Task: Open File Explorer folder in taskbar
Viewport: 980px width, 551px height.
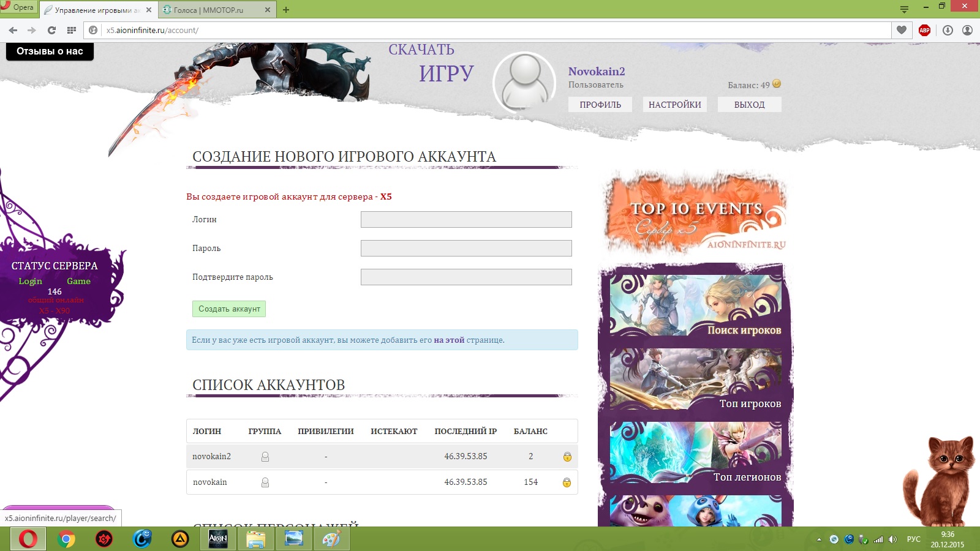Action: (256, 539)
